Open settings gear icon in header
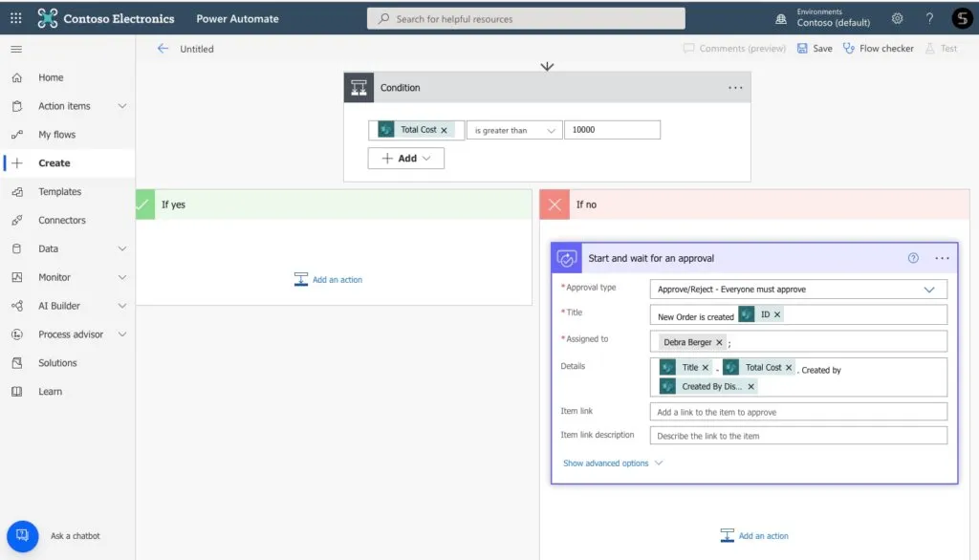979x560 pixels. [897, 18]
